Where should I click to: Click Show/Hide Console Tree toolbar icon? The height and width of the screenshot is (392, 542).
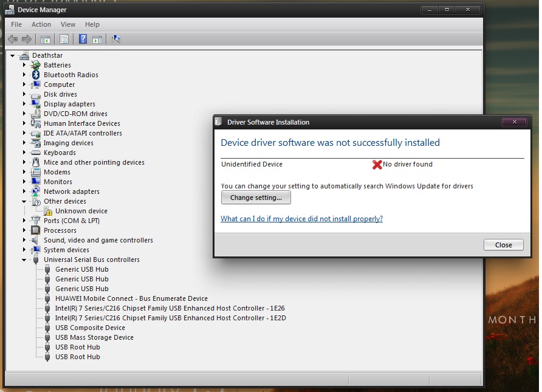click(x=46, y=40)
